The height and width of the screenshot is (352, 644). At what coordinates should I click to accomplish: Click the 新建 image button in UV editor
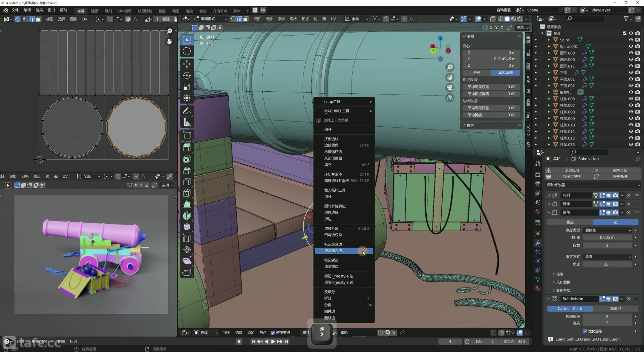point(163,19)
